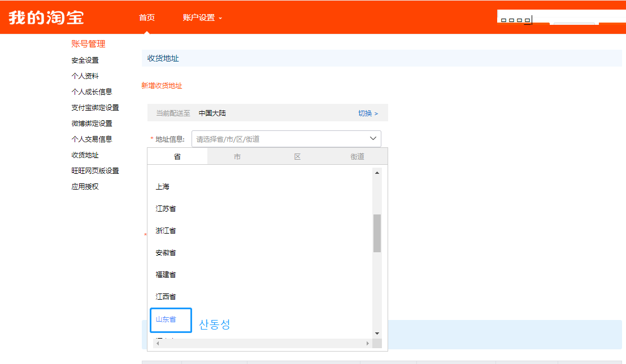The image size is (626, 364).
Task: Expand the 账户设置 dropdown menu
Action: [x=202, y=17]
